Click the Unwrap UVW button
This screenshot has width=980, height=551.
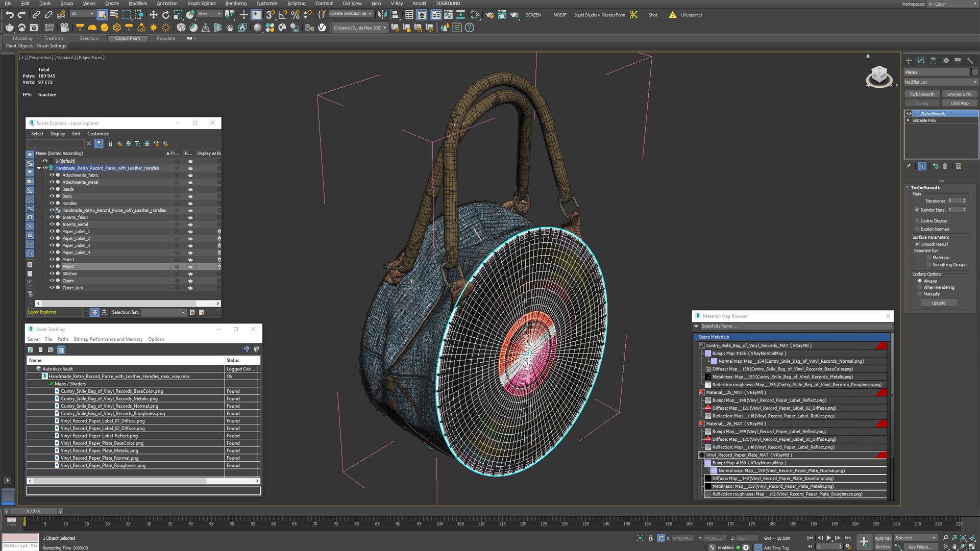click(959, 94)
